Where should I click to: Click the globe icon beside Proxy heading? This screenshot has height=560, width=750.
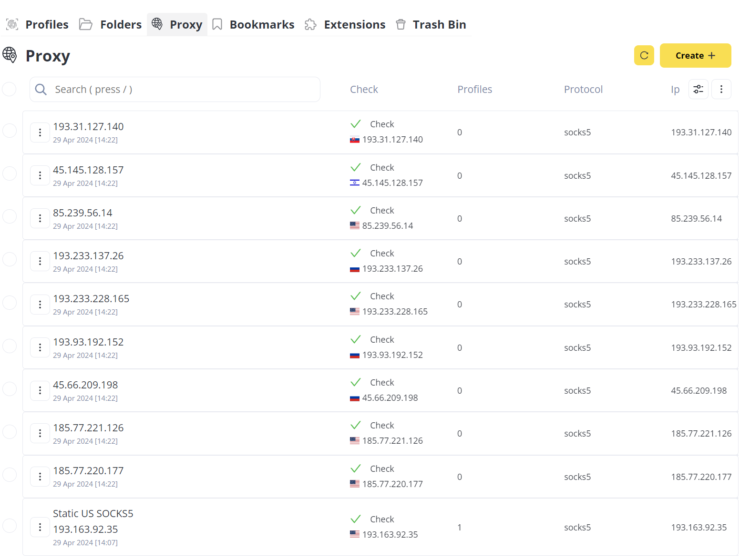point(10,55)
